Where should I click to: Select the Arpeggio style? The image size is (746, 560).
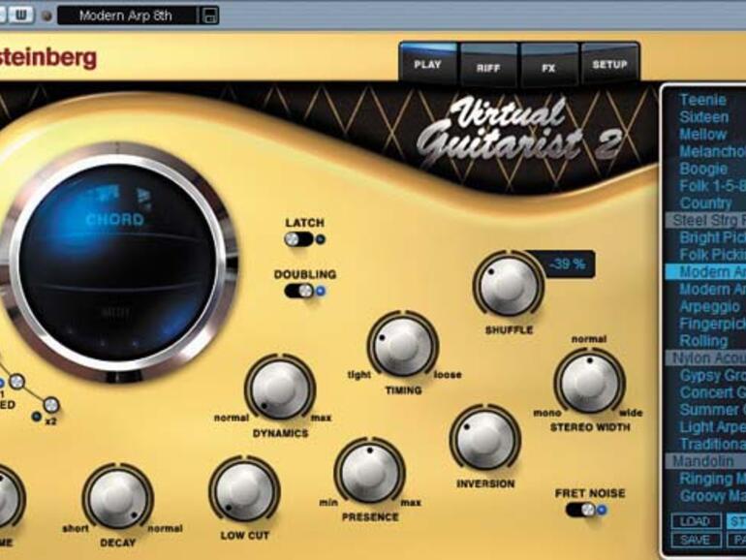pyautogui.click(x=706, y=306)
